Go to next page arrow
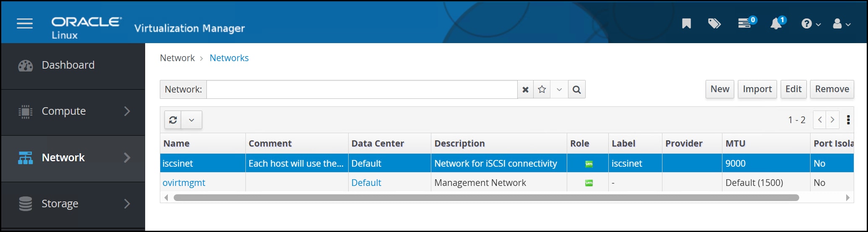 coord(833,120)
